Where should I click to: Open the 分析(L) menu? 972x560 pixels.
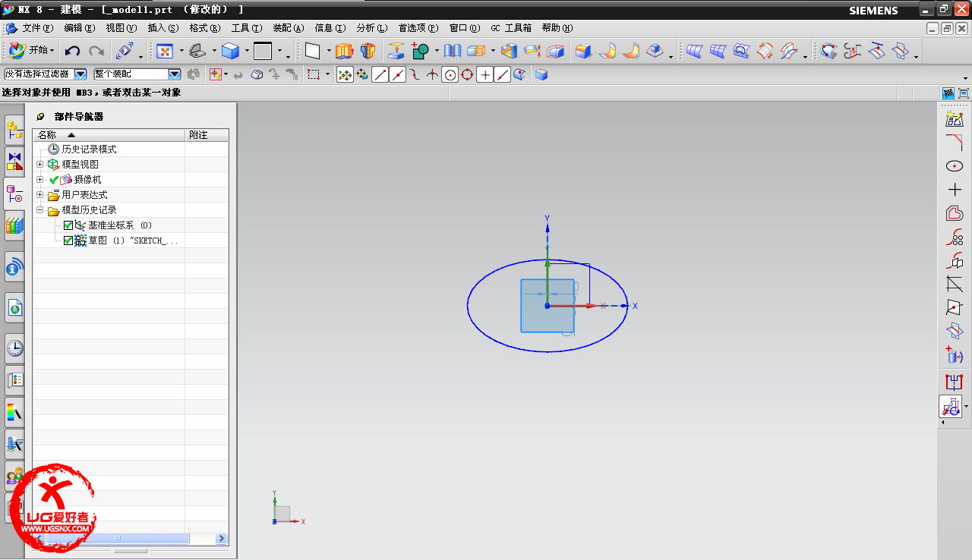pos(372,28)
